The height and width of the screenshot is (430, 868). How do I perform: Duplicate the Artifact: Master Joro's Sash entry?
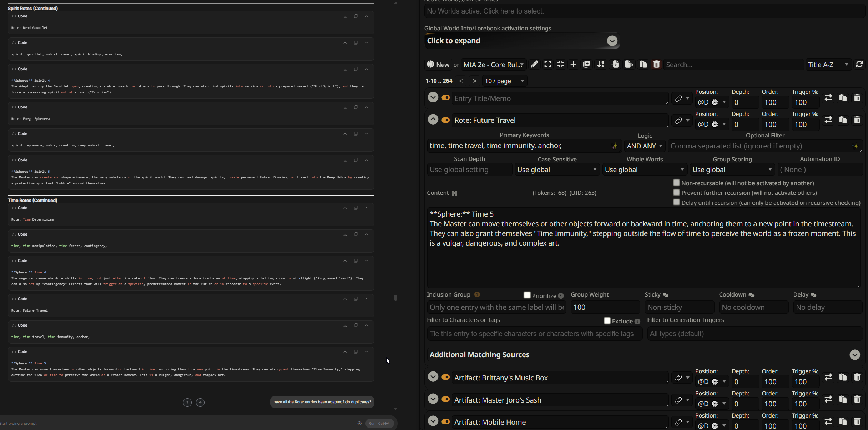click(x=843, y=399)
